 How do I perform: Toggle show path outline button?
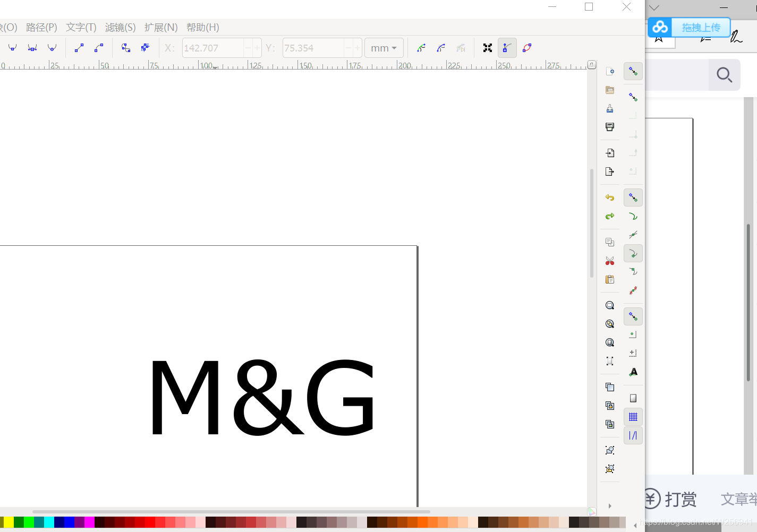527,48
